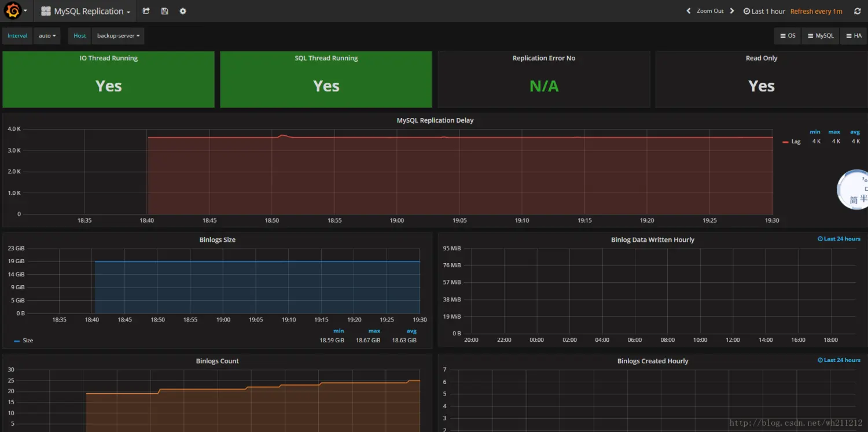
Task: Open the HA dashboards link menu
Action: point(854,36)
